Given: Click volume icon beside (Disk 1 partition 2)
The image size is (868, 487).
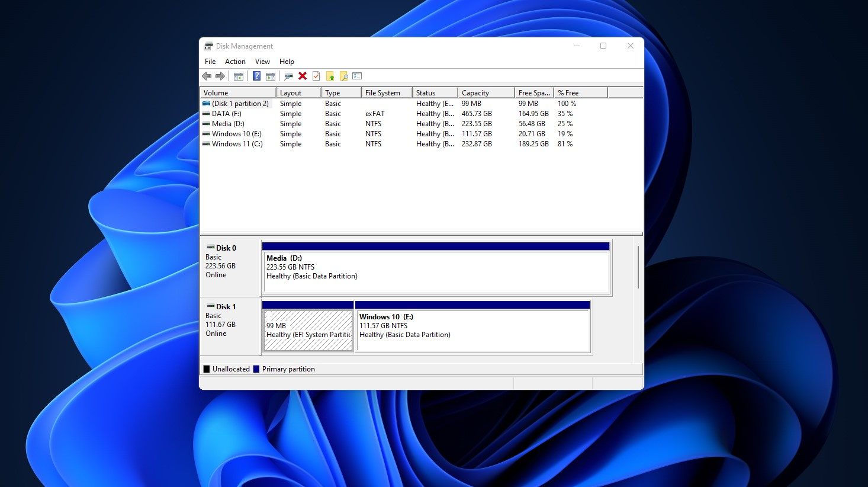Looking at the screenshot, I should [206, 103].
